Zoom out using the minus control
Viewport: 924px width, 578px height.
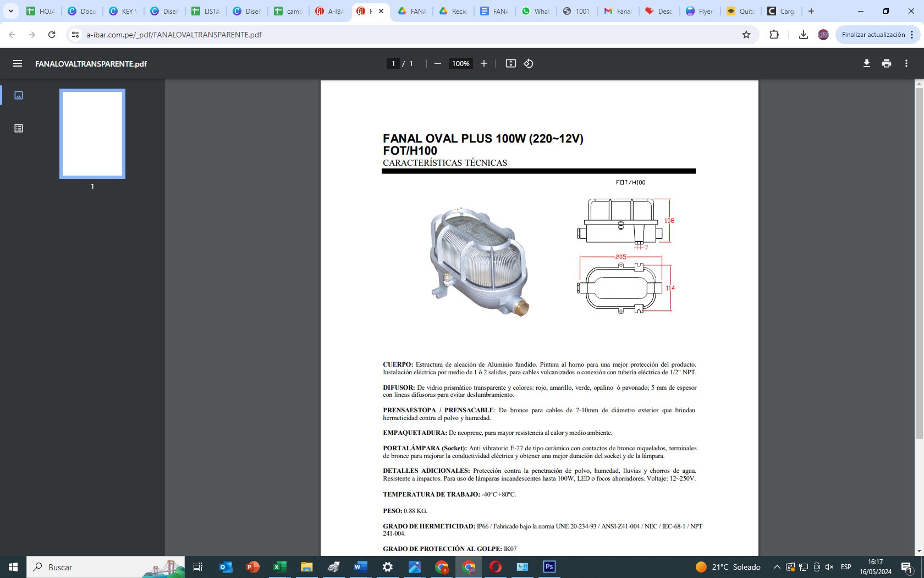[x=437, y=63]
